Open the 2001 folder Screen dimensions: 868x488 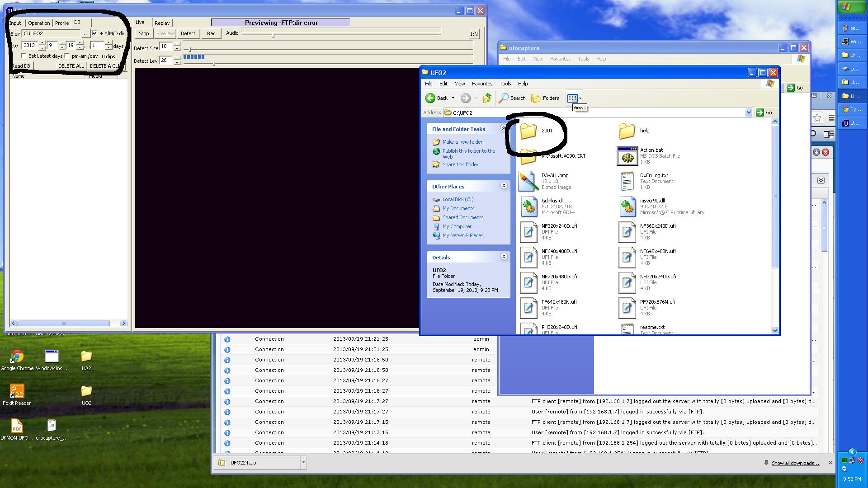[528, 131]
